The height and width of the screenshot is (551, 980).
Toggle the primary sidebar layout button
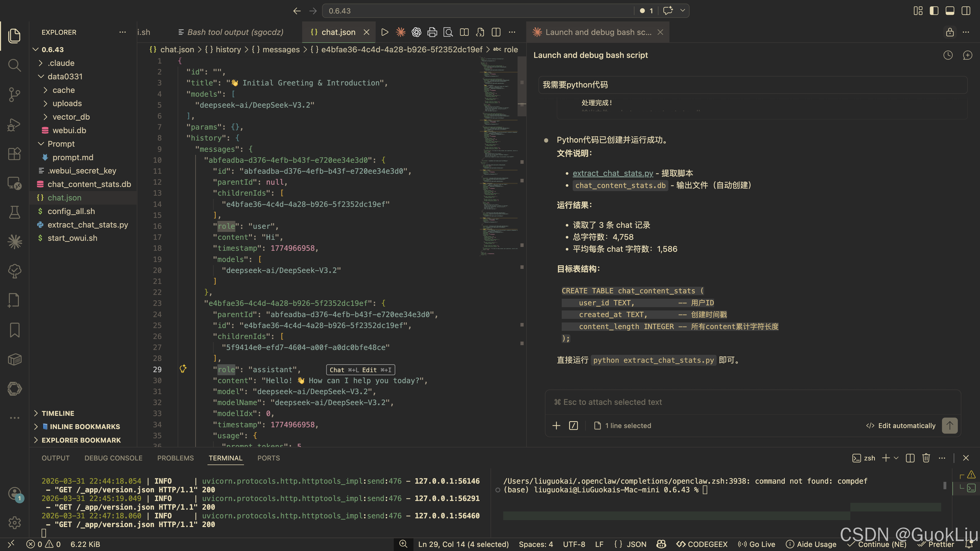(934, 11)
